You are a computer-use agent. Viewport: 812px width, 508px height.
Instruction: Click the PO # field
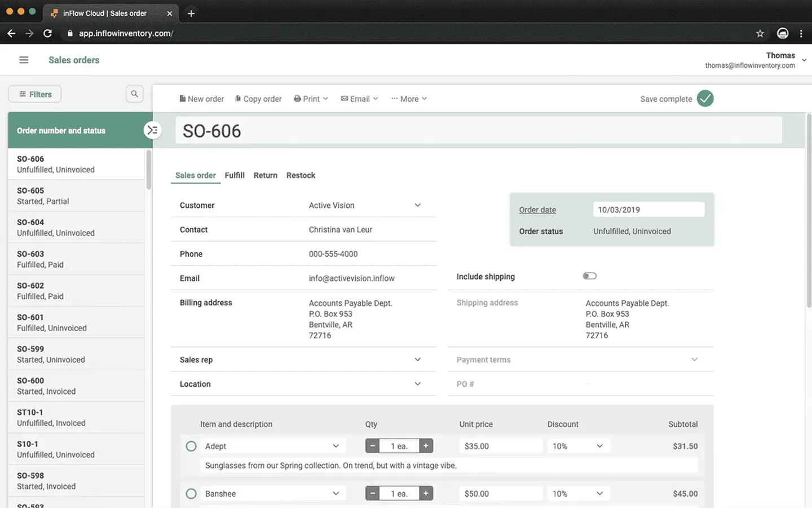click(581, 384)
